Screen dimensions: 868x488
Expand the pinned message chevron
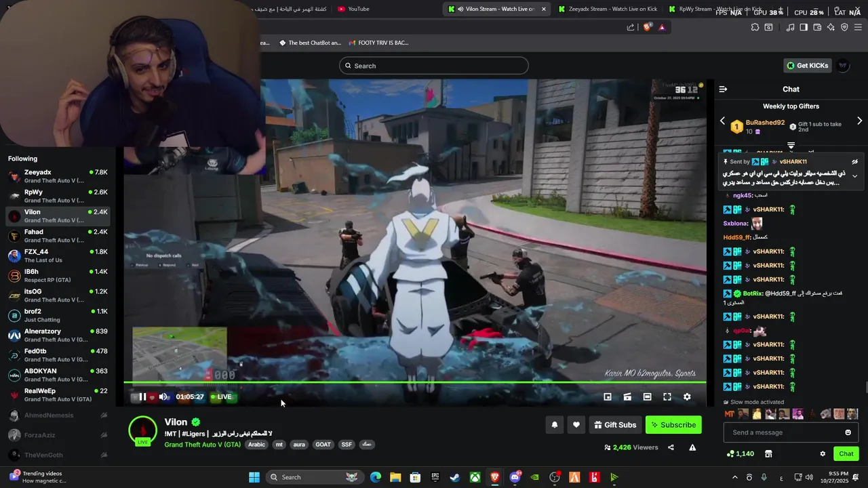tap(854, 176)
